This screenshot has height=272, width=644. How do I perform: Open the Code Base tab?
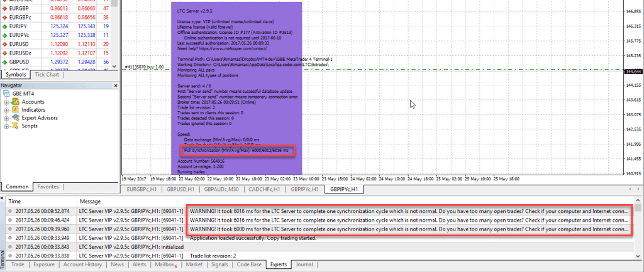249,264
